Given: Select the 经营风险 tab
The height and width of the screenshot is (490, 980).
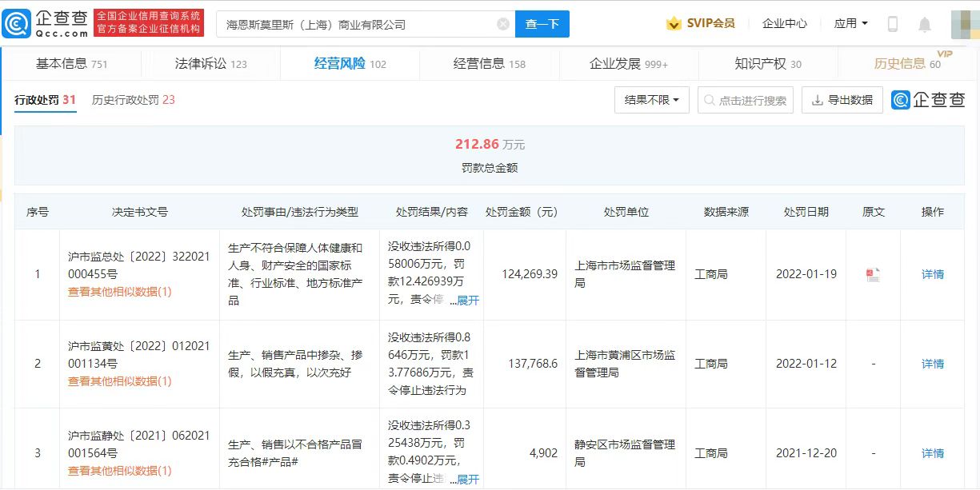Looking at the screenshot, I should coord(350,64).
